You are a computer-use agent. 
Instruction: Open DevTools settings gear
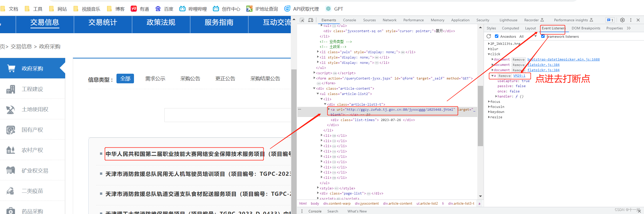click(622, 20)
